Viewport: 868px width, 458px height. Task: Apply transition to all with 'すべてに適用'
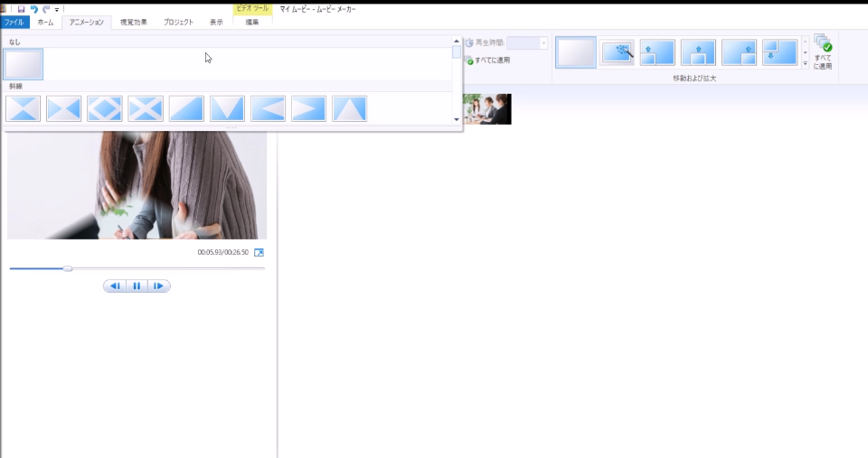click(x=487, y=61)
